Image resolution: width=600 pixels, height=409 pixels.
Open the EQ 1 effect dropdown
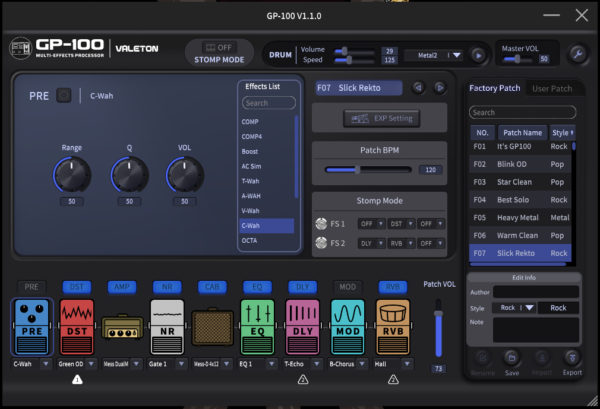coord(258,364)
